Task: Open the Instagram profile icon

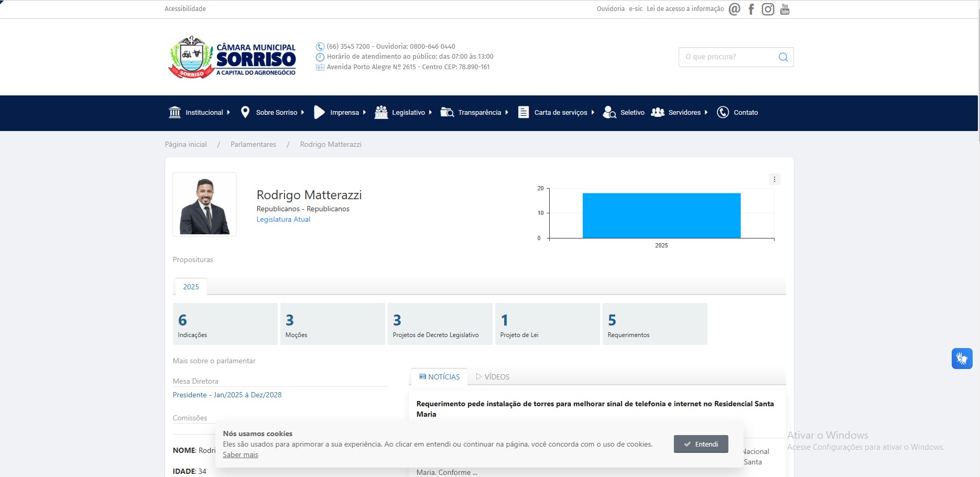Action: (768, 9)
